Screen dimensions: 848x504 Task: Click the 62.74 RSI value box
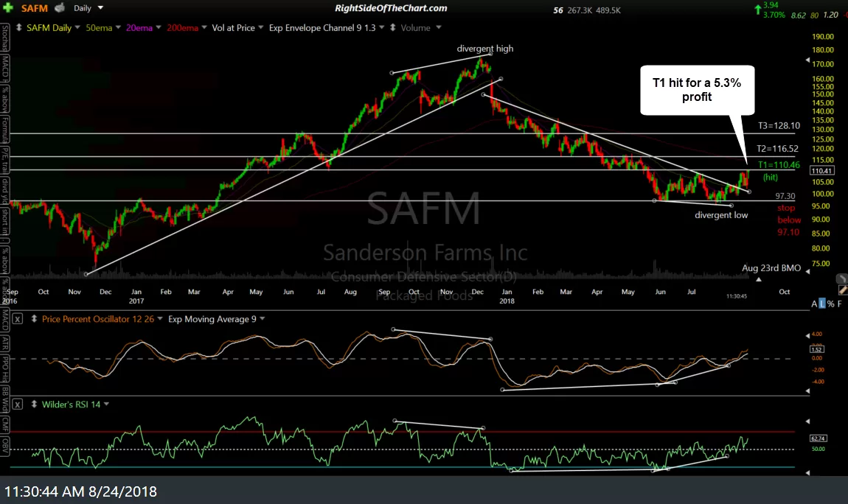point(818,438)
